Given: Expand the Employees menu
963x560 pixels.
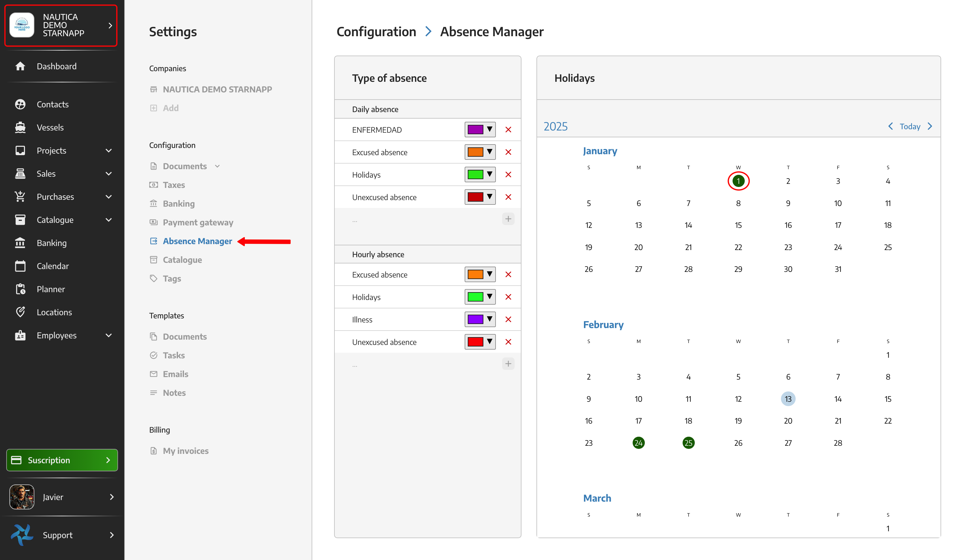Looking at the screenshot, I should 109,335.
